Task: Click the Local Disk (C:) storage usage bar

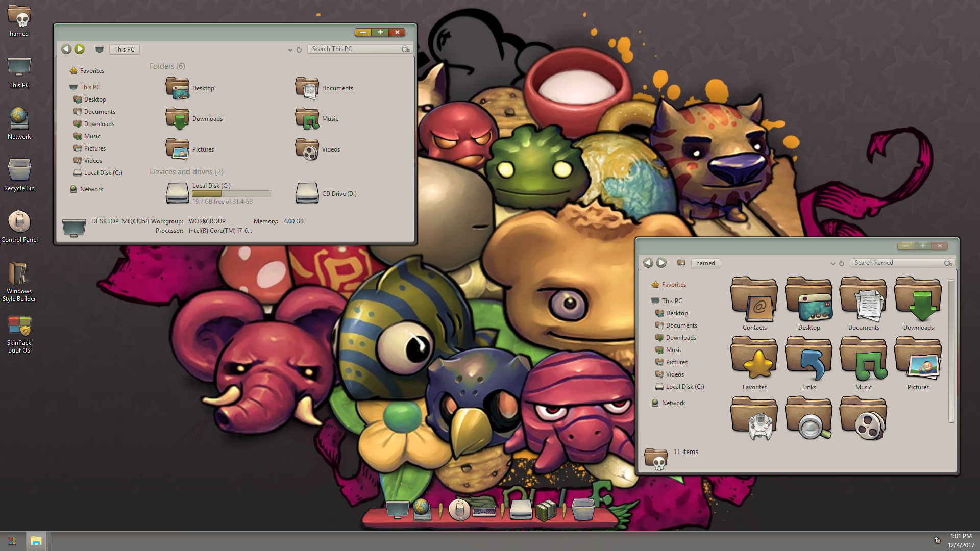Action: (231, 194)
